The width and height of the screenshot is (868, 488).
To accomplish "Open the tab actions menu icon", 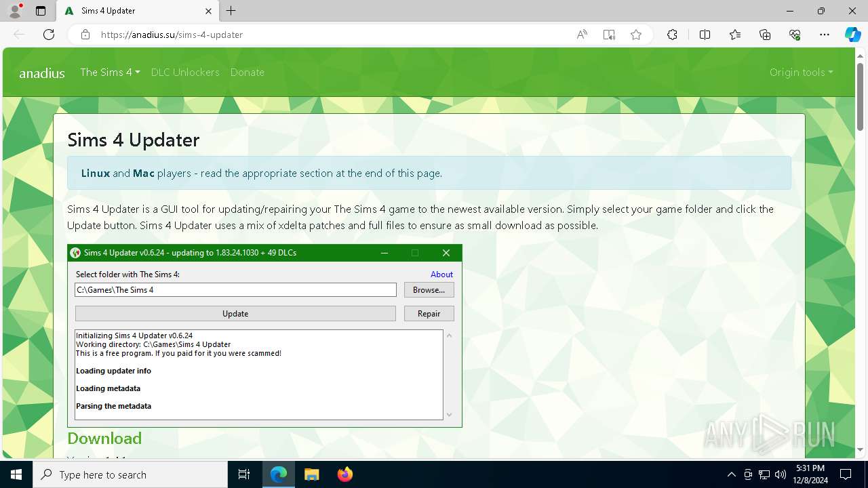I will coord(41,11).
